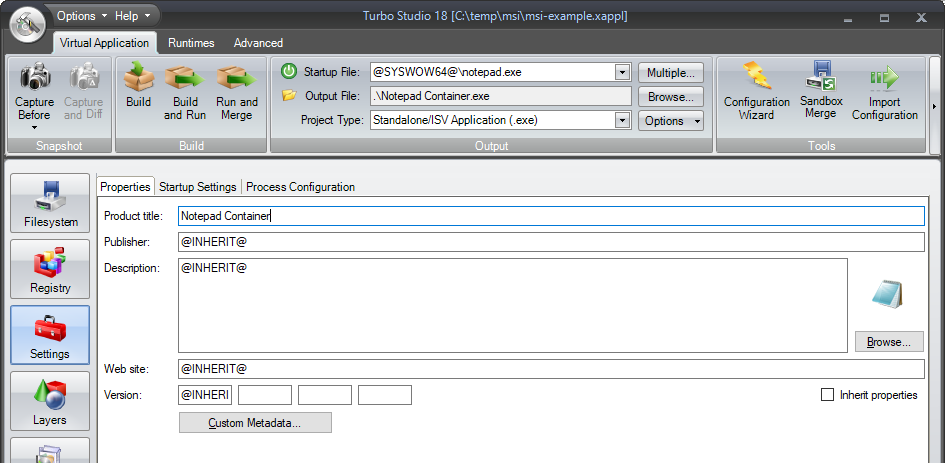
Task: Expand the Capture Before dropdown arrow
Action: tap(34, 128)
